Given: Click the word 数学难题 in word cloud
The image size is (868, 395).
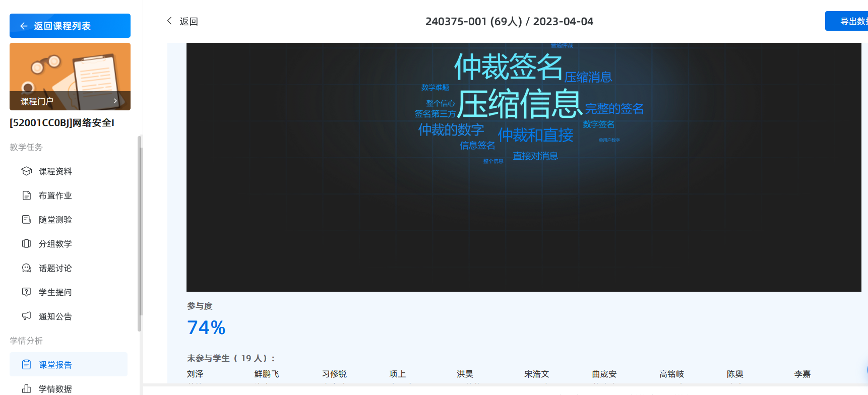Looking at the screenshot, I should tap(435, 87).
